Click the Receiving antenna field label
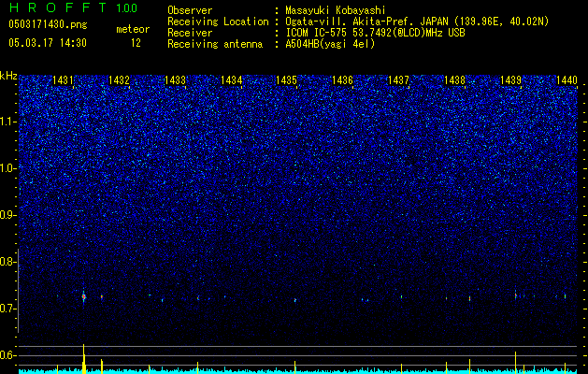This screenshot has height=374, width=588. click(215, 44)
